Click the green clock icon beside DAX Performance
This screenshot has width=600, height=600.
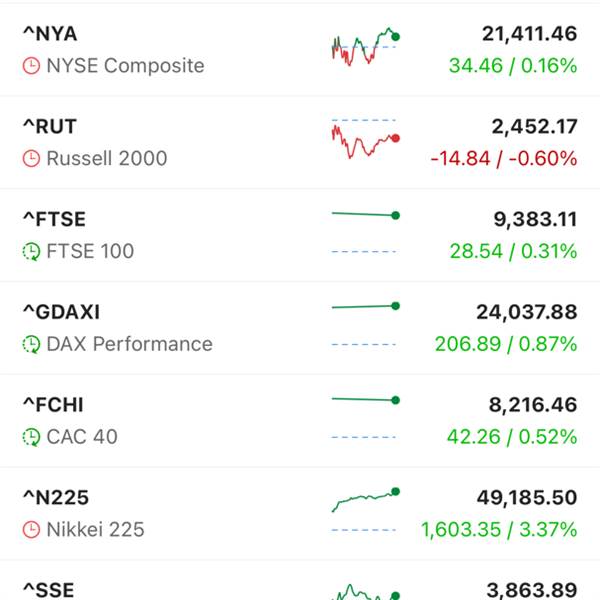[31, 344]
